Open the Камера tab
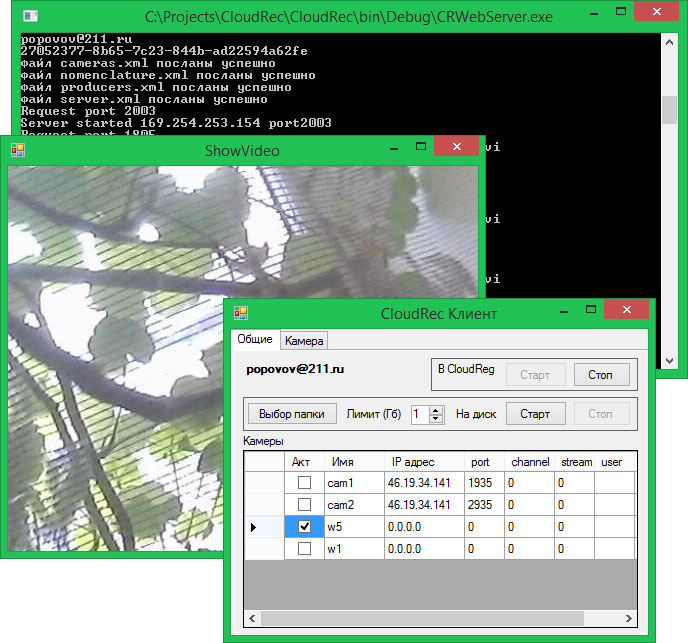The width and height of the screenshot is (688, 643). [304, 341]
